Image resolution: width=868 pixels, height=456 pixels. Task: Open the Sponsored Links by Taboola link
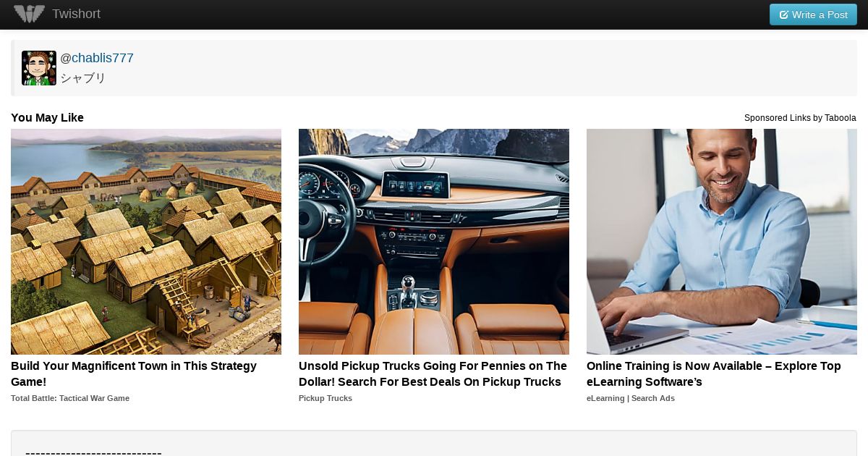800,118
